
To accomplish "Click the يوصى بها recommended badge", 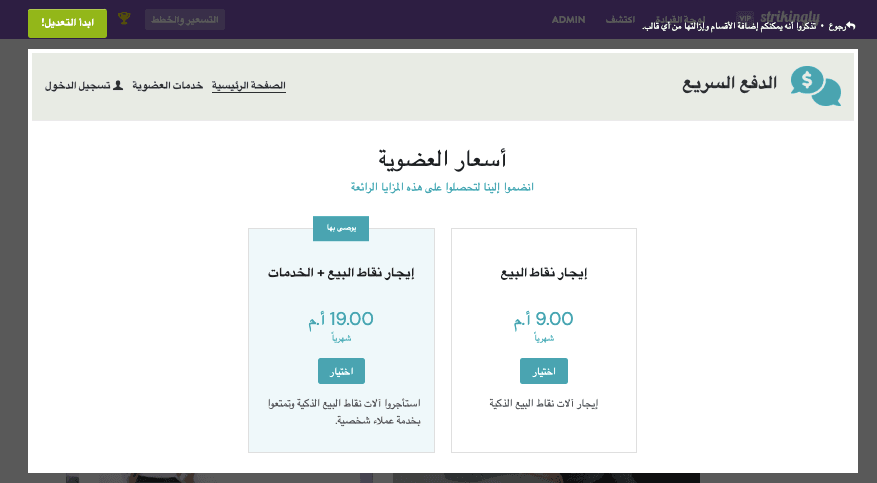I will pos(341,229).
